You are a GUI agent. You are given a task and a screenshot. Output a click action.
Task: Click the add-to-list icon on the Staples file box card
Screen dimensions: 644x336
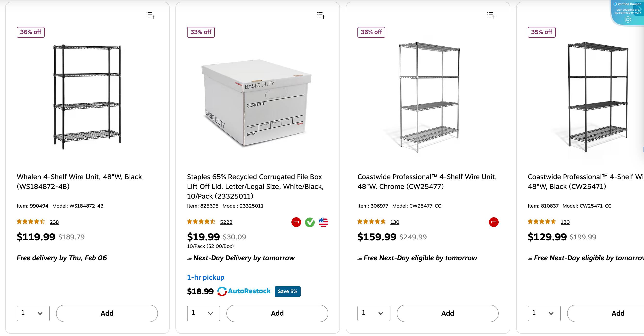(321, 16)
